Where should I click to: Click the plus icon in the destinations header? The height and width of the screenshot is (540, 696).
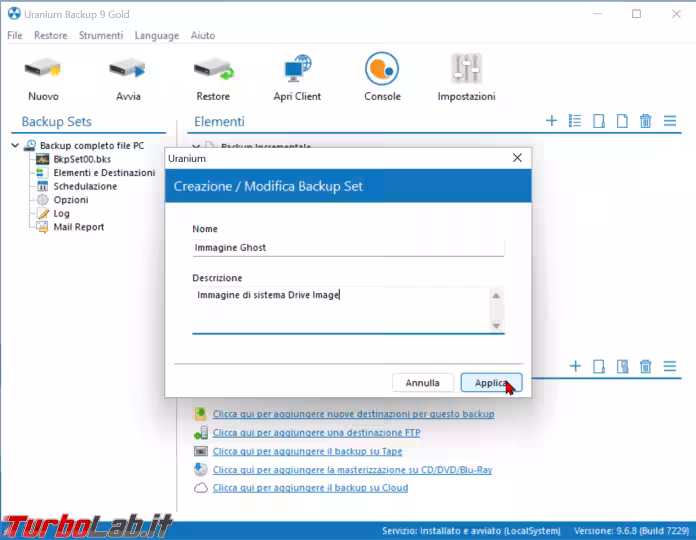575,366
